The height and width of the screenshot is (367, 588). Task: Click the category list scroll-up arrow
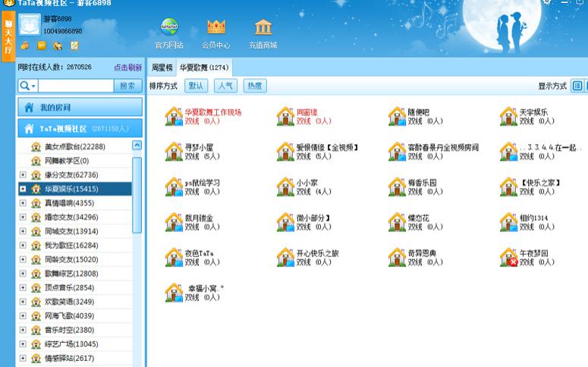(137, 145)
